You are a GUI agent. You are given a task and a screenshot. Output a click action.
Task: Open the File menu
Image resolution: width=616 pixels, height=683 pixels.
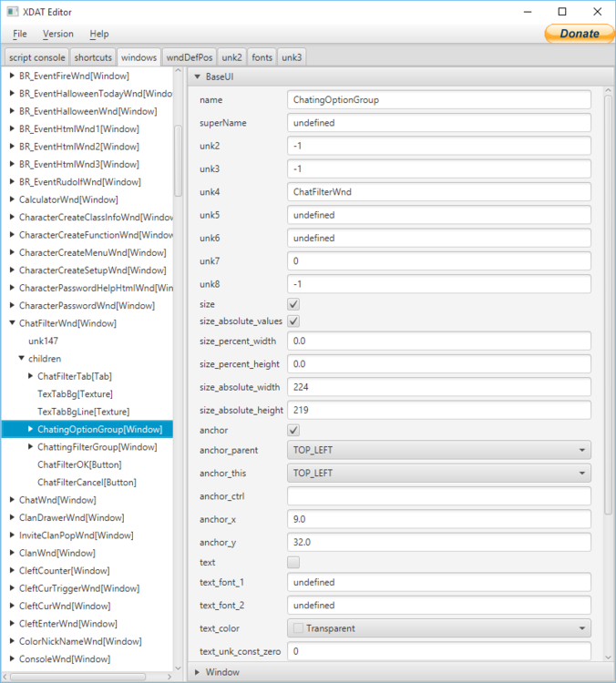20,34
